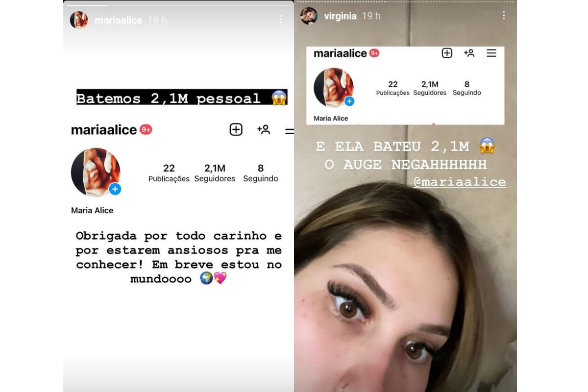Open the virginia username in the story header

(x=340, y=16)
